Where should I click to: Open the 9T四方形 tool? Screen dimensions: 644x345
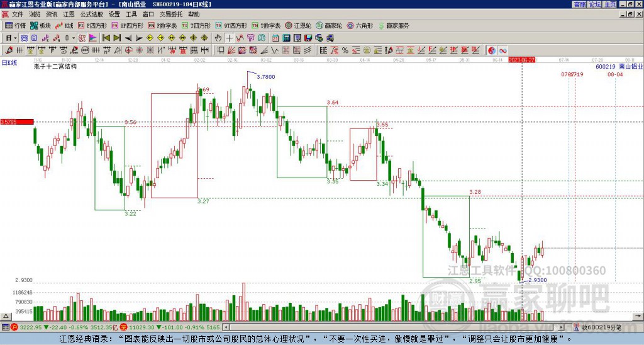[231, 25]
